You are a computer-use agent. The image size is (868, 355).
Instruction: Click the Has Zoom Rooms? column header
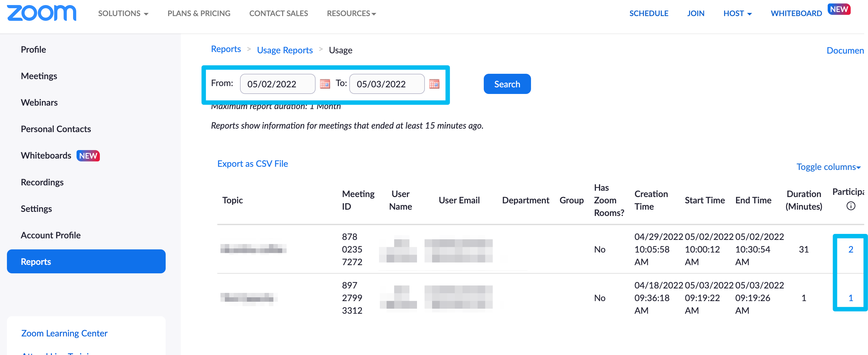[609, 200]
